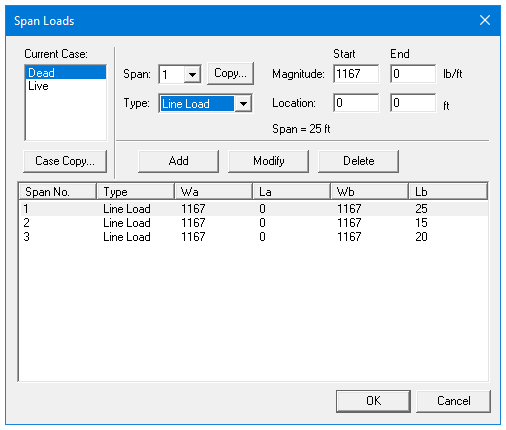The width and height of the screenshot is (506, 430).
Task: Select span 2 Line Load row
Action: [253, 223]
